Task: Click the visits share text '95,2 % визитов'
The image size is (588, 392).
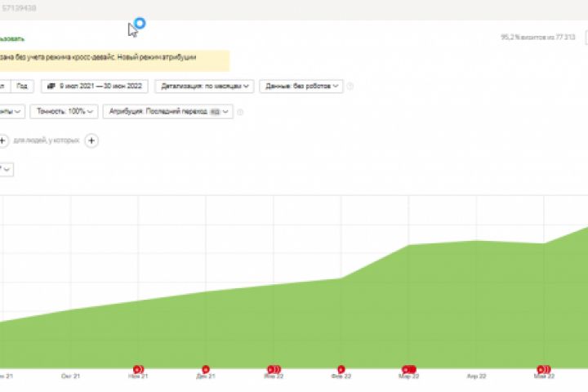Action: click(x=523, y=37)
